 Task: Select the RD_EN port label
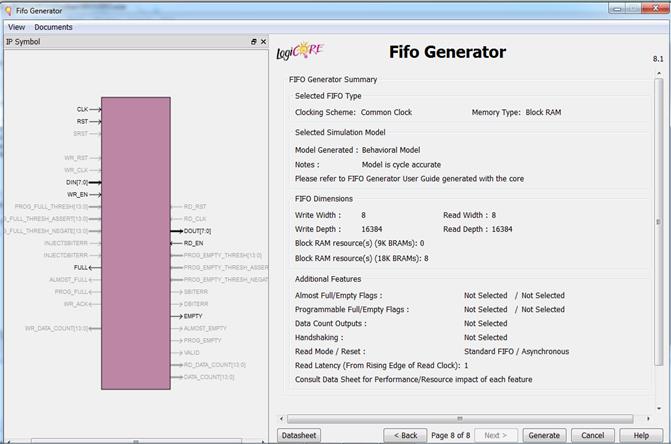(x=193, y=243)
